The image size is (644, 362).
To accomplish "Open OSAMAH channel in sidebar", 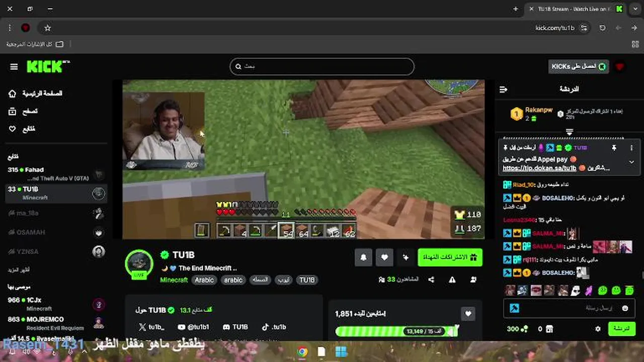I will (56, 232).
